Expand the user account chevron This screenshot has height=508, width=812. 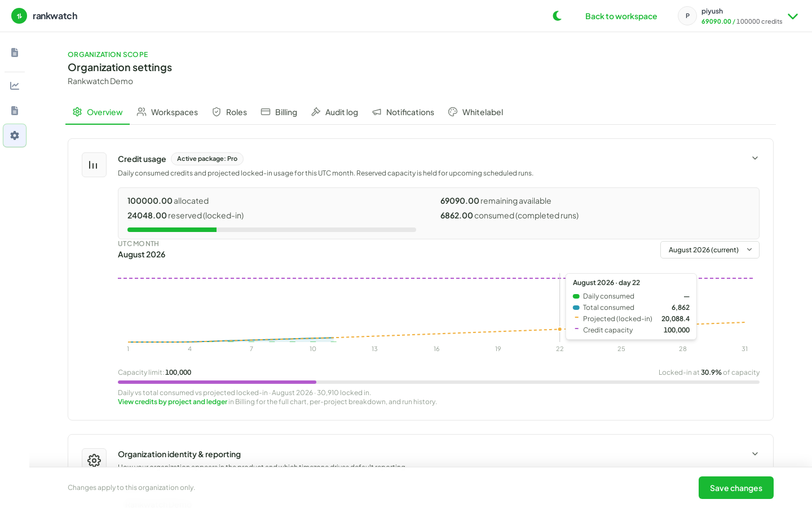click(793, 16)
